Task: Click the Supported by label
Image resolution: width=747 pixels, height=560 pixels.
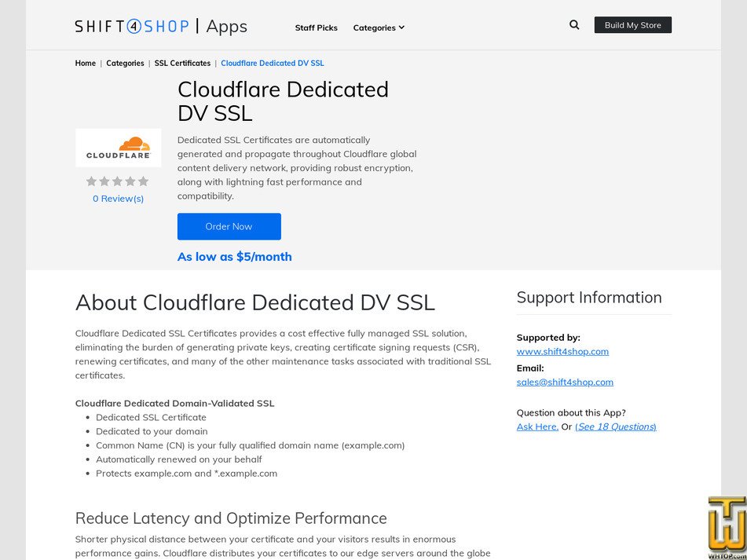Action: 548,338
